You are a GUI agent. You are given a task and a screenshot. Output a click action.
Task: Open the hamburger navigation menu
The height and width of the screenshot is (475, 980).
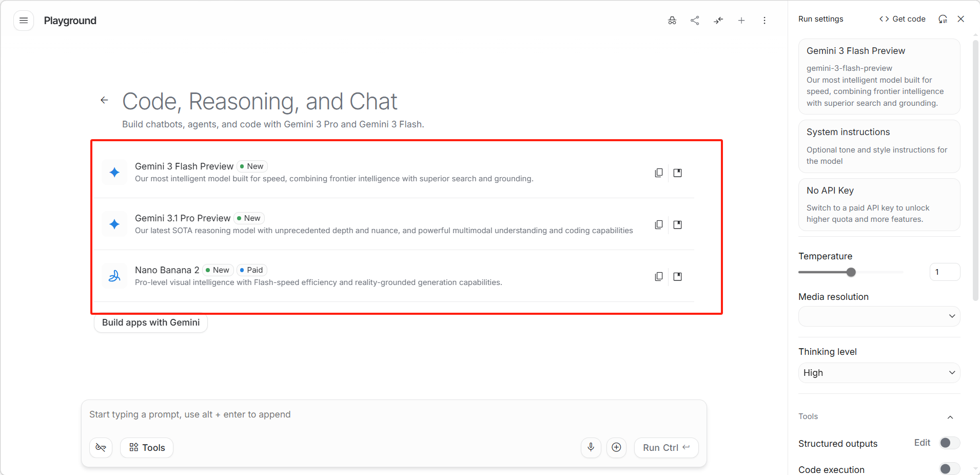tap(24, 21)
